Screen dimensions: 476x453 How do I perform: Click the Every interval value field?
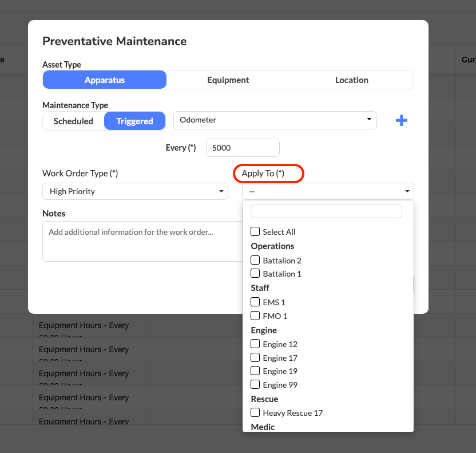(x=243, y=148)
